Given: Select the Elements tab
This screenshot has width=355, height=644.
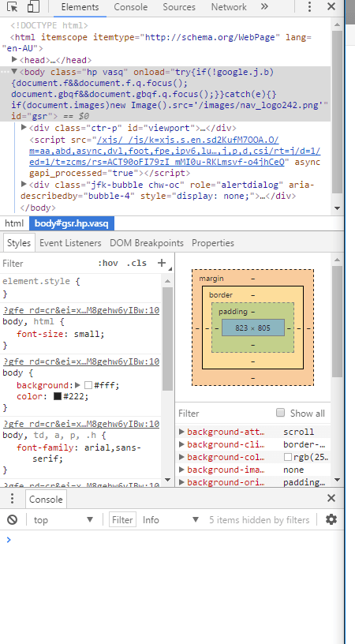Looking at the screenshot, I should coord(80,7).
